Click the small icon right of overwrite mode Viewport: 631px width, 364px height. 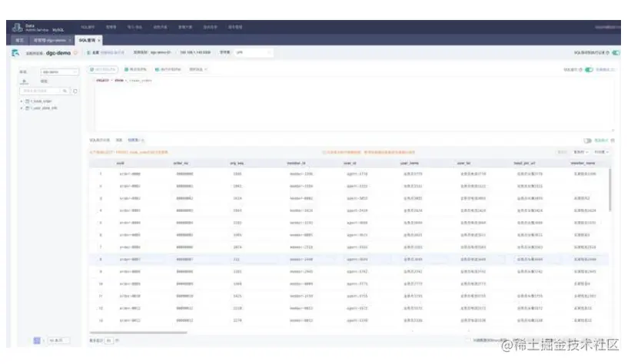(613, 141)
